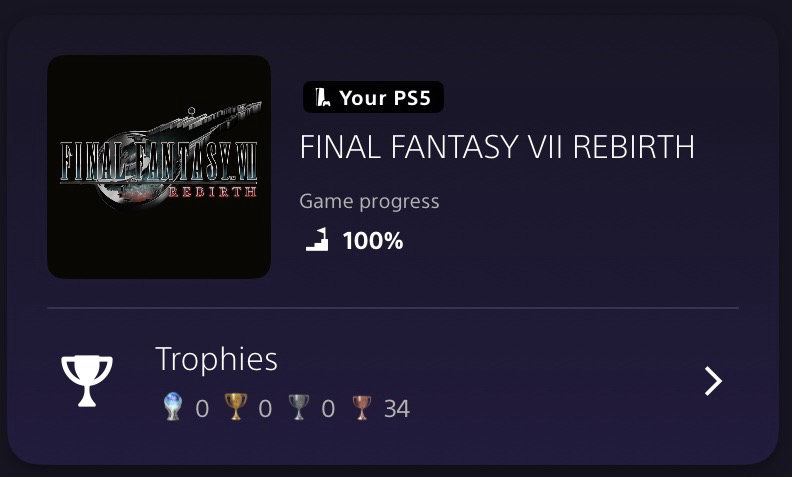Click the silver trophy count 0
Image resolution: width=792 pixels, height=477 pixels.
pyautogui.click(x=328, y=408)
